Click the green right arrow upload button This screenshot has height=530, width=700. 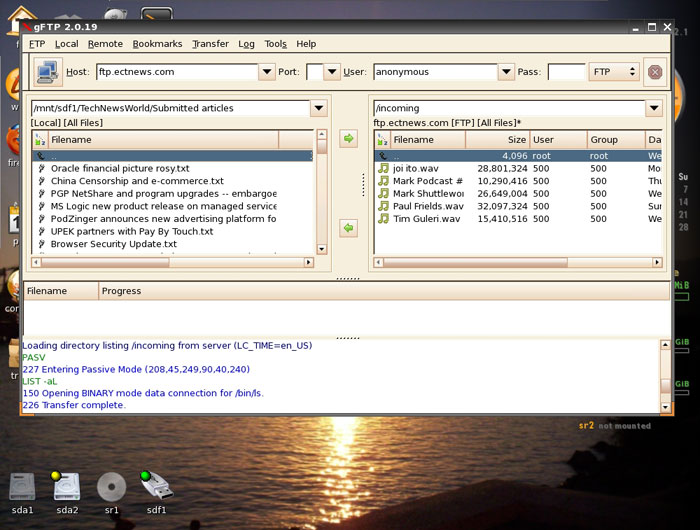[x=348, y=138]
